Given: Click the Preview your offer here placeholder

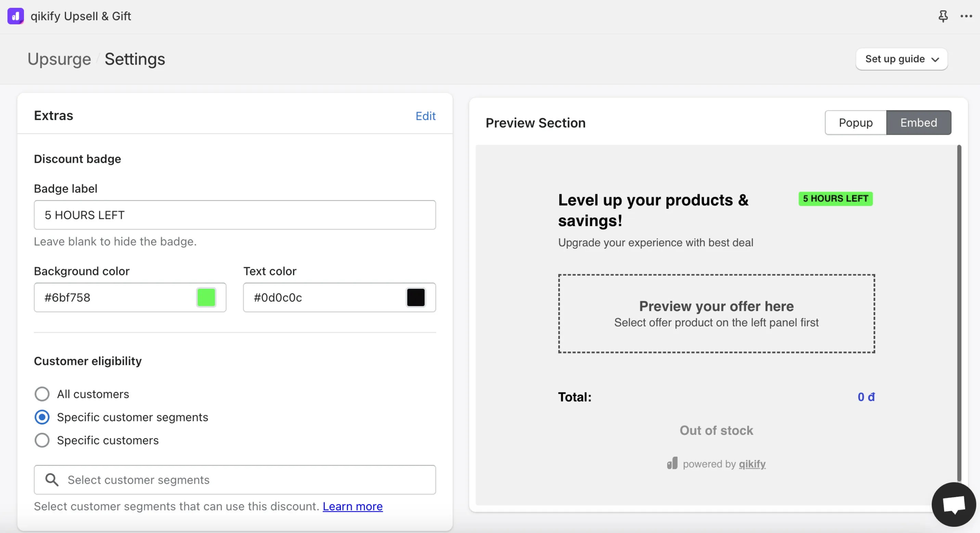Looking at the screenshot, I should [717, 313].
